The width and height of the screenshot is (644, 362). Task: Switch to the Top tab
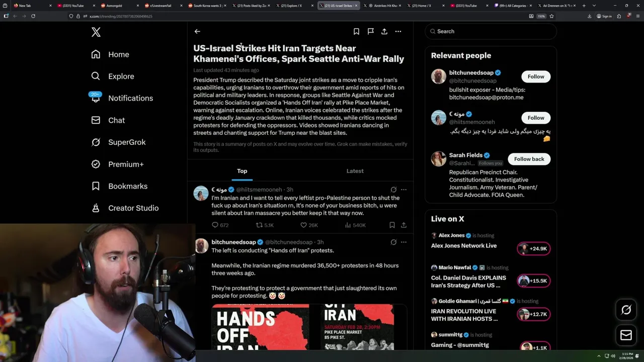pyautogui.click(x=242, y=171)
